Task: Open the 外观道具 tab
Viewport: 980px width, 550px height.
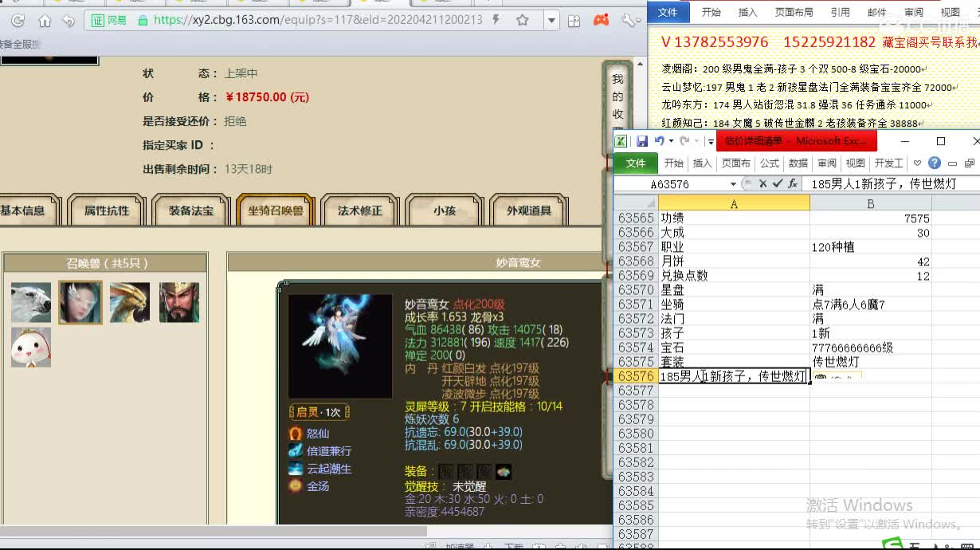Action: [x=528, y=210]
